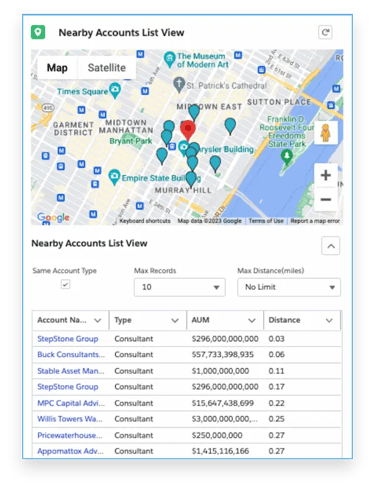
Task: Open Account Name column menu chevron
Action: tap(98, 320)
